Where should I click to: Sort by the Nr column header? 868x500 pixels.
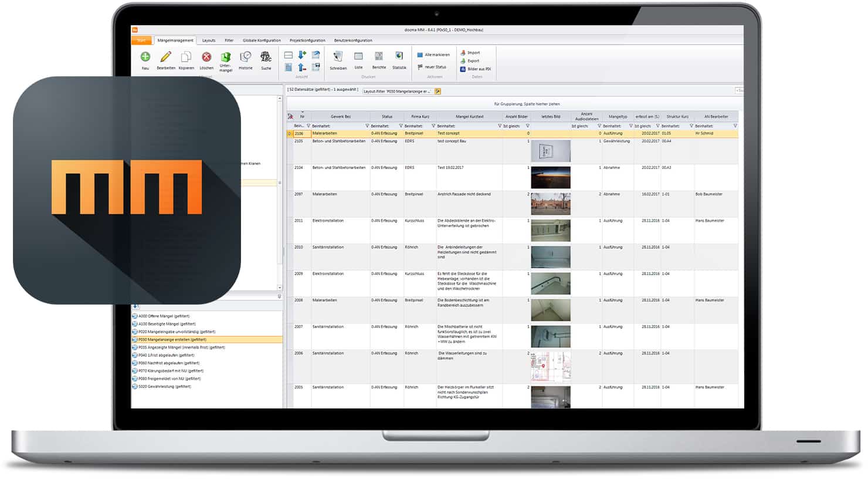[303, 116]
